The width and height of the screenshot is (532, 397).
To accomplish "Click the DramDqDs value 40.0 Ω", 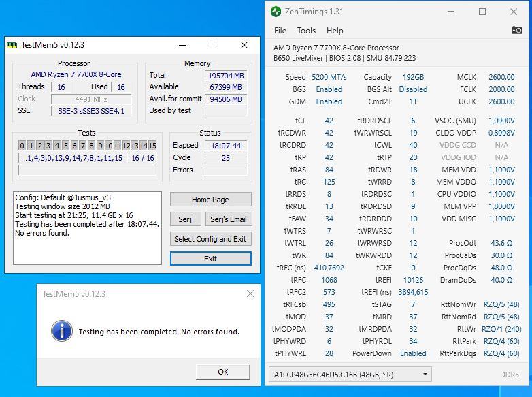I will pyautogui.click(x=501, y=280).
